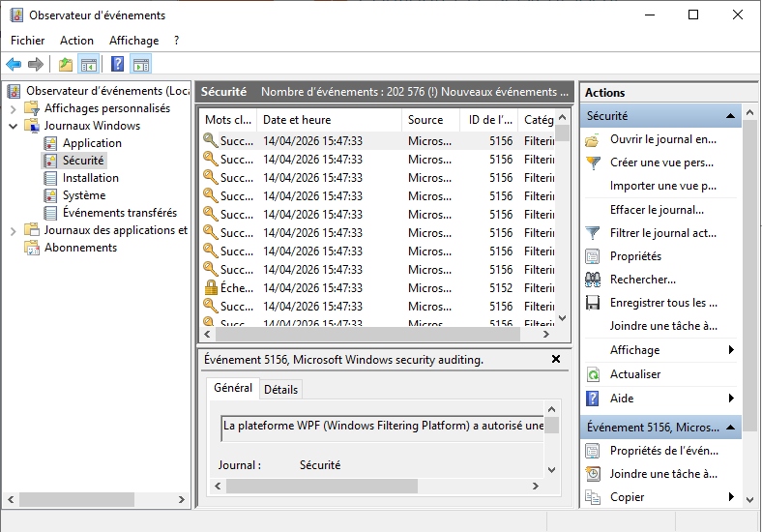The height and width of the screenshot is (532, 762).
Task: Open the Fichier menu
Action: (28, 41)
